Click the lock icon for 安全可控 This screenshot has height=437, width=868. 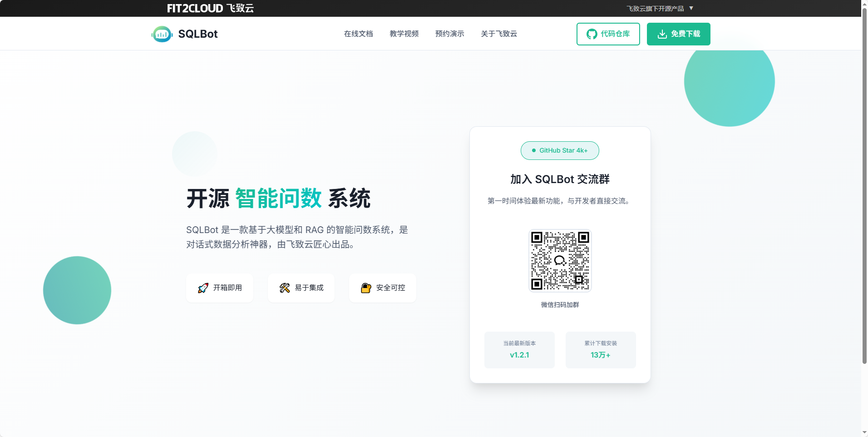[x=366, y=288]
